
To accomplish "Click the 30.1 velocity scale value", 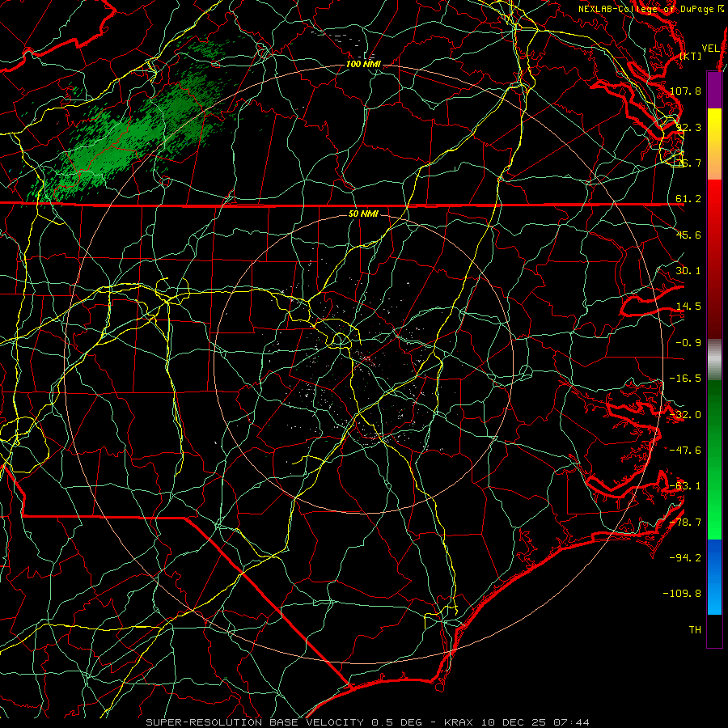I will pyautogui.click(x=688, y=271).
